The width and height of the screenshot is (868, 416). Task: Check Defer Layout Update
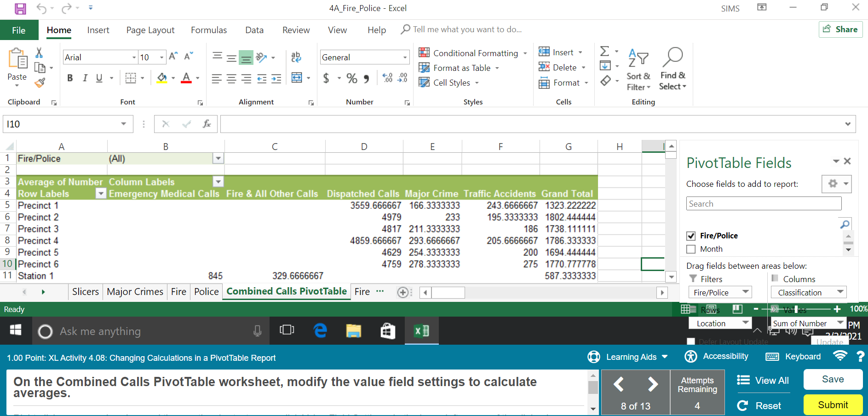tap(690, 342)
